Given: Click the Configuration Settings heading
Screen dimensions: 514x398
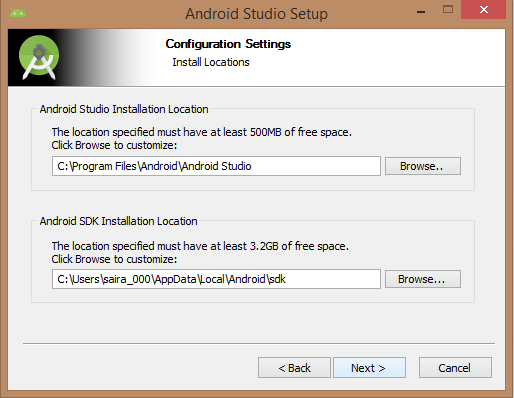Looking at the screenshot, I should 228,44.
